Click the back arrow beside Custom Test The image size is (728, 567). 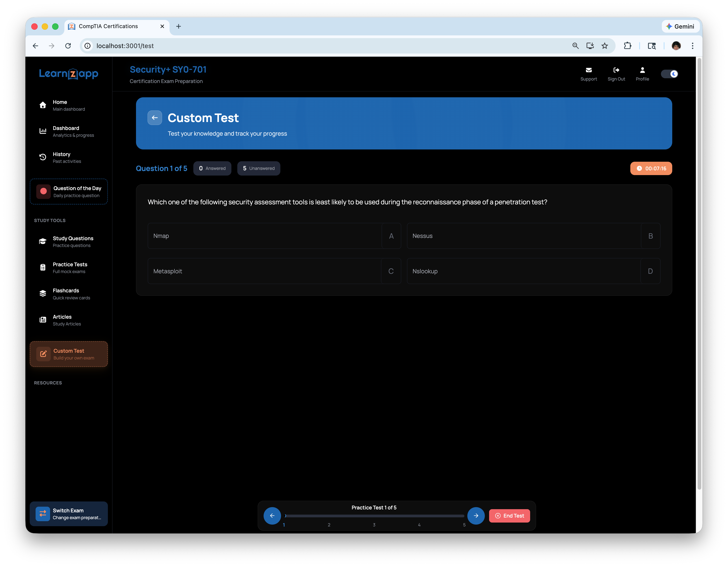tap(155, 118)
